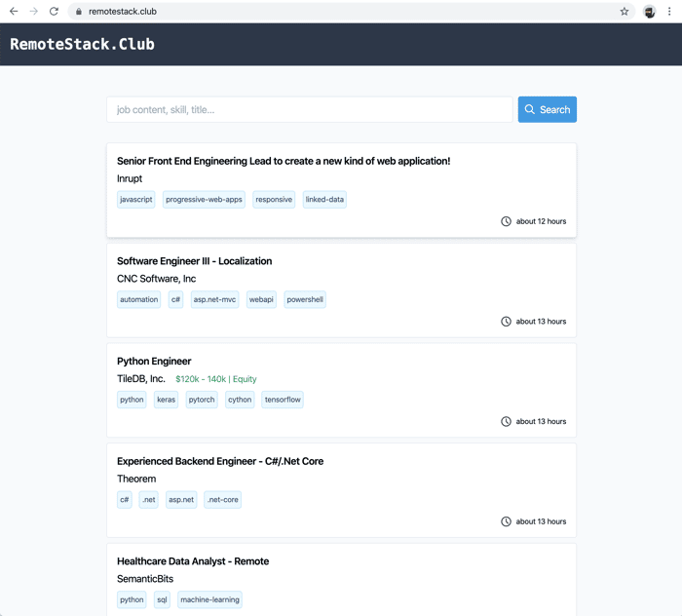Reload the page with refresh icon
Image resolution: width=682 pixels, height=616 pixels.
(x=54, y=12)
